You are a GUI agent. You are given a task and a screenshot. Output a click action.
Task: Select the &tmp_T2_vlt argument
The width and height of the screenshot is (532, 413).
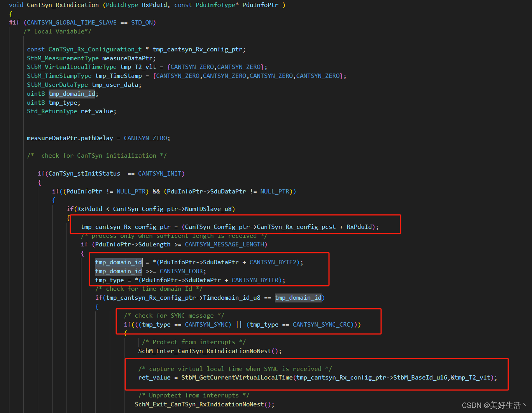click(471, 377)
